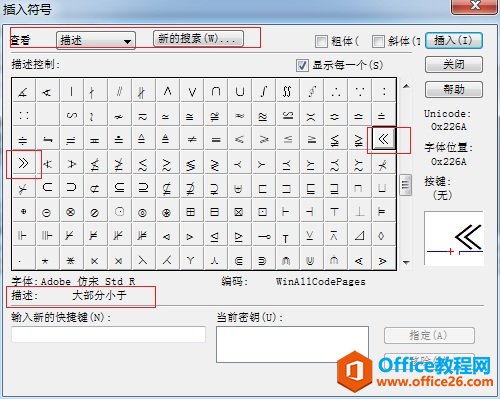500x399 pixels.
Task: Select the angle ∡ symbol in first cell
Action: tap(23, 91)
